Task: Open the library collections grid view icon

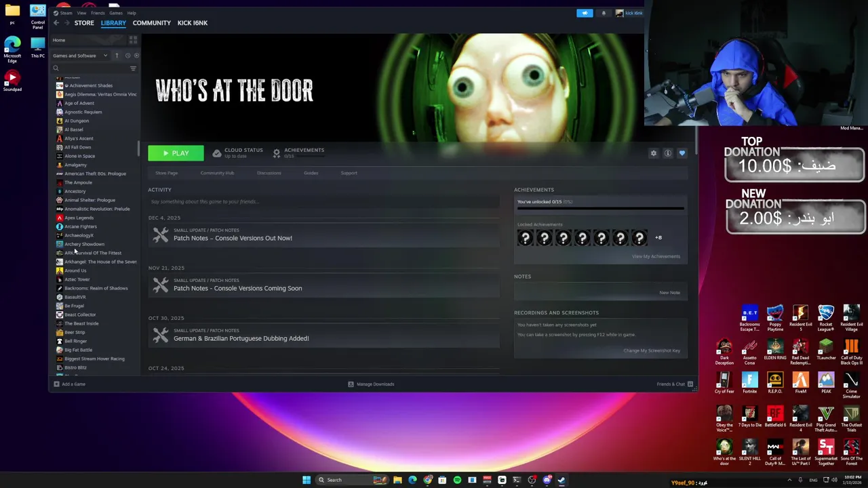Action: 133,40
